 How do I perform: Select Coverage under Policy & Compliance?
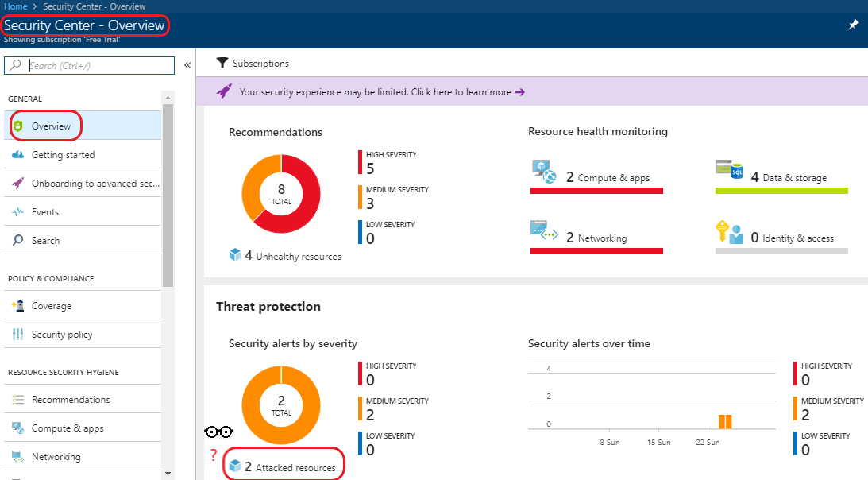point(83,305)
